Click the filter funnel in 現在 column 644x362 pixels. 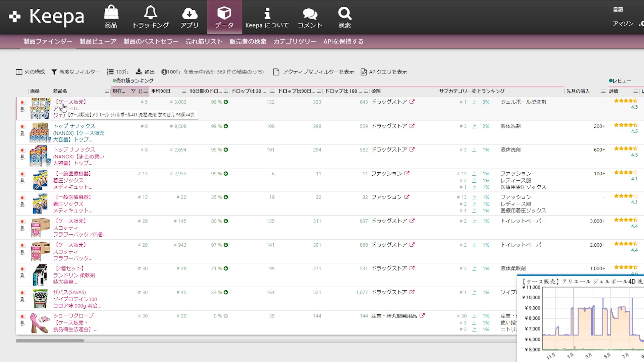click(133, 91)
